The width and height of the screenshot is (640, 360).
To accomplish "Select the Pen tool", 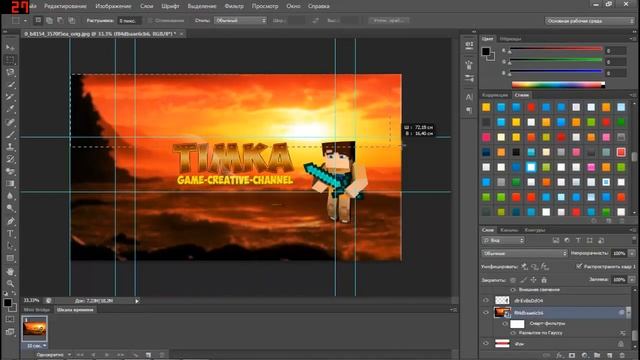I will click(10, 221).
